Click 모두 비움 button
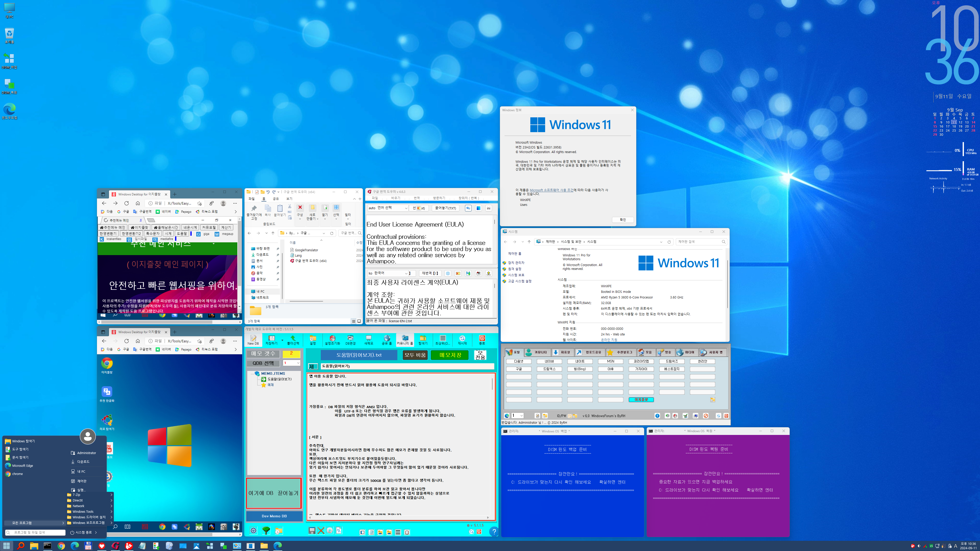 pyautogui.click(x=415, y=355)
